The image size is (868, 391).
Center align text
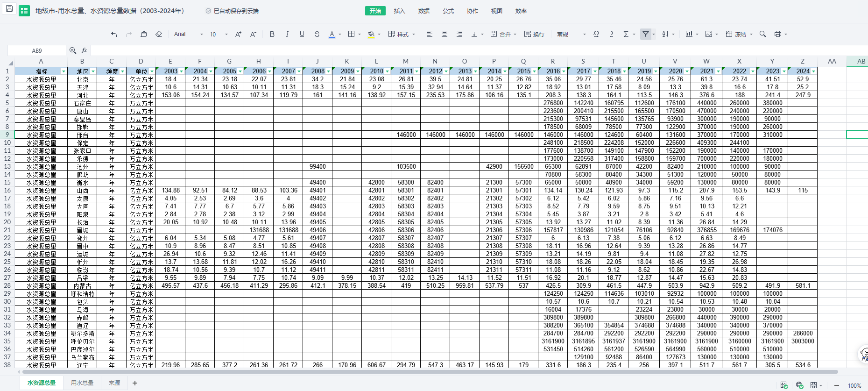[x=445, y=34]
